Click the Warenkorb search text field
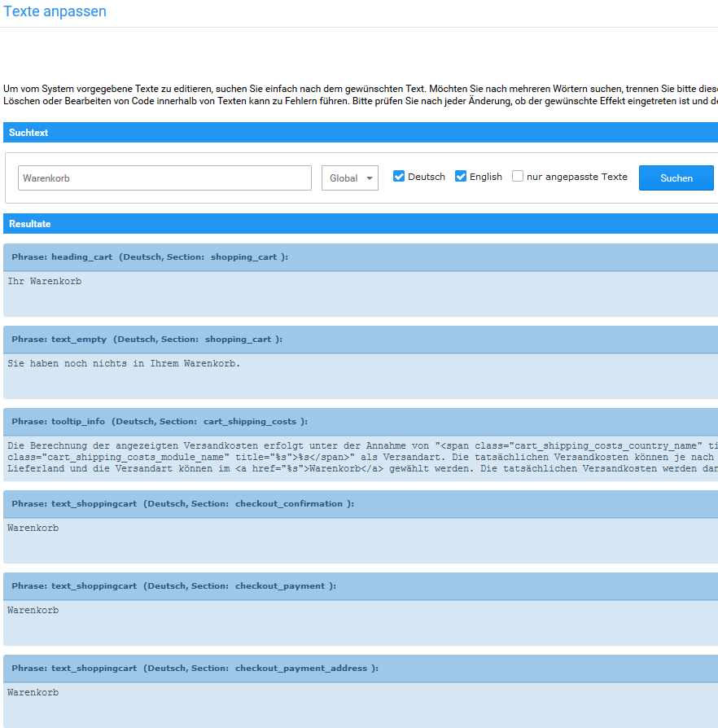The width and height of the screenshot is (718, 728). (164, 178)
